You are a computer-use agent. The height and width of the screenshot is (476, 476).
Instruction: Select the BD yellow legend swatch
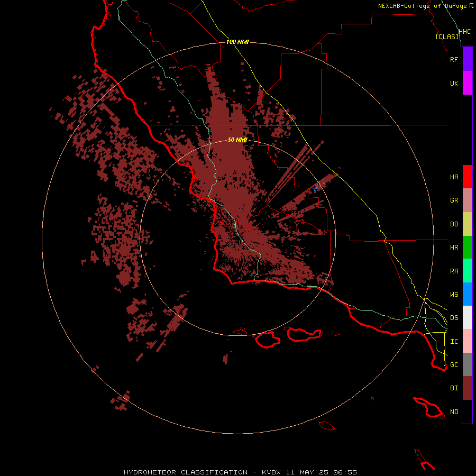[x=467, y=224]
